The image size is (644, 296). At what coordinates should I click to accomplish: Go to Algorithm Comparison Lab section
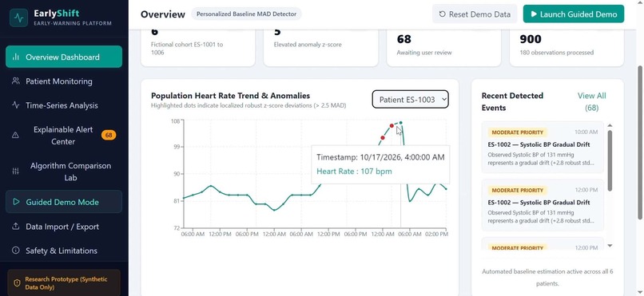tap(64, 172)
